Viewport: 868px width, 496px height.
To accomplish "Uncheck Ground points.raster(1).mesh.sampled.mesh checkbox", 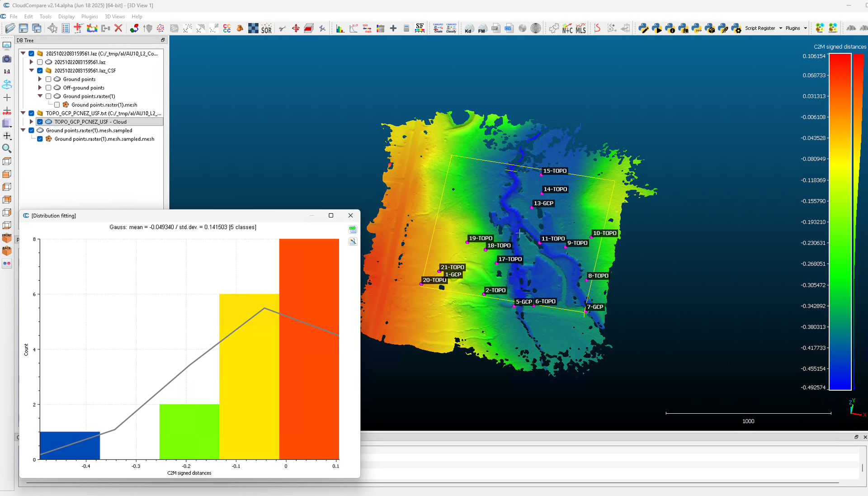I will click(x=40, y=139).
